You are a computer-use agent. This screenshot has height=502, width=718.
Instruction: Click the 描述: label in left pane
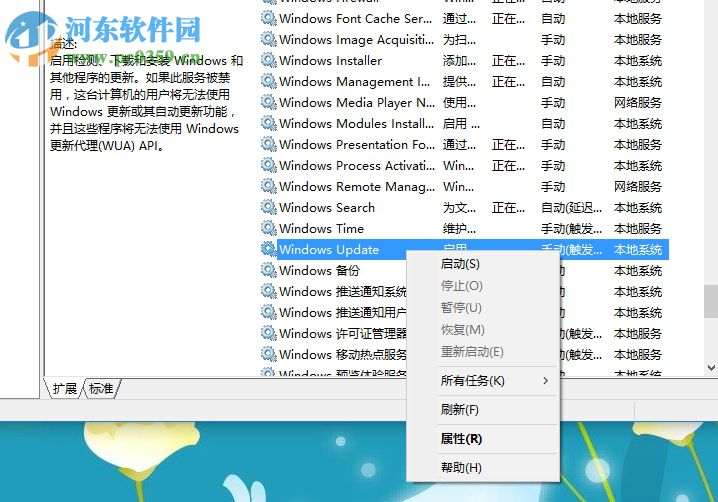[x=64, y=44]
